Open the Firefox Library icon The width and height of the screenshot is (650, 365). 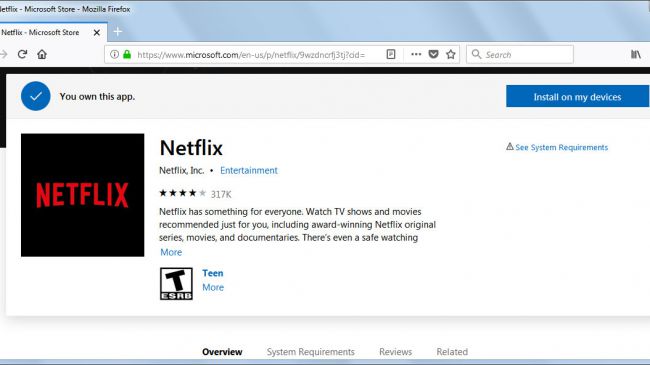coord(635,54)
